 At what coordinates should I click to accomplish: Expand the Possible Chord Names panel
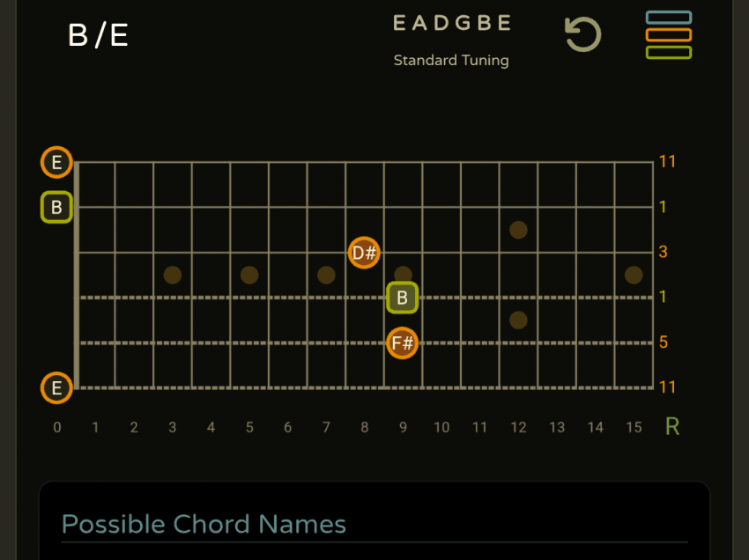[204, 525]
